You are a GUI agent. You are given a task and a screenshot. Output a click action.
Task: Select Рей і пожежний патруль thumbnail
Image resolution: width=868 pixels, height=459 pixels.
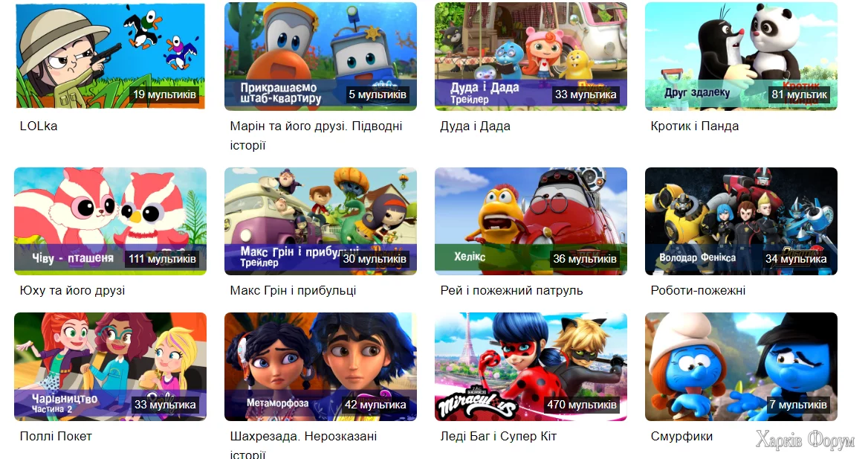tap(531, 221)
